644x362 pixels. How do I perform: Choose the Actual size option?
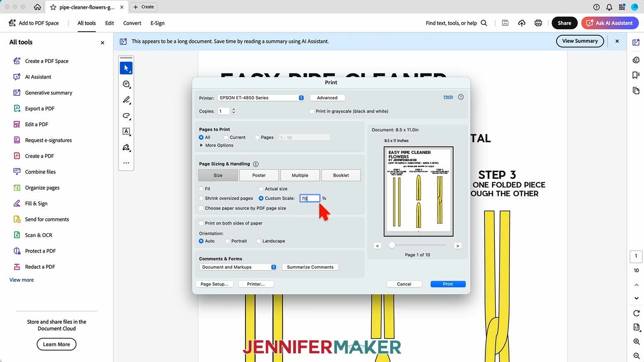(x=261, y=189)
